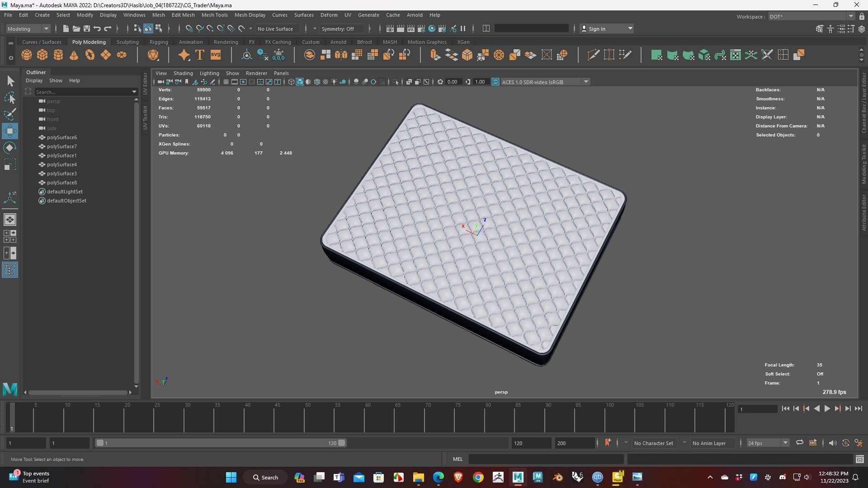This screenshot has width=868, height=488.
Task: Activate the Rotate tool in toolbox
Action: [10, 148]
